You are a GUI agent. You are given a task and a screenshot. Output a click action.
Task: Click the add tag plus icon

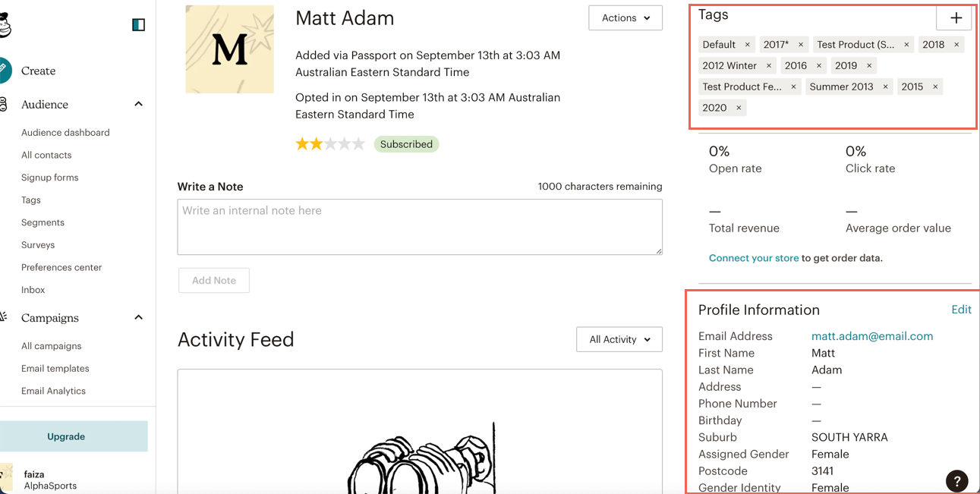pos(956,18)
